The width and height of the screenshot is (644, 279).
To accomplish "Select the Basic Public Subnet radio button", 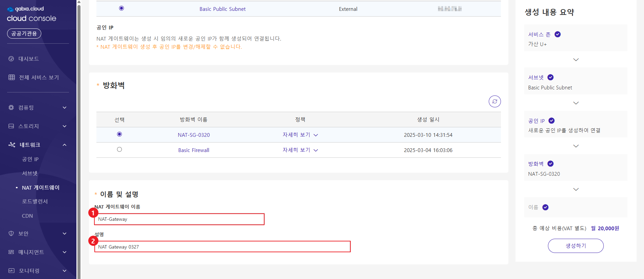I will click(x=121, y=8).
